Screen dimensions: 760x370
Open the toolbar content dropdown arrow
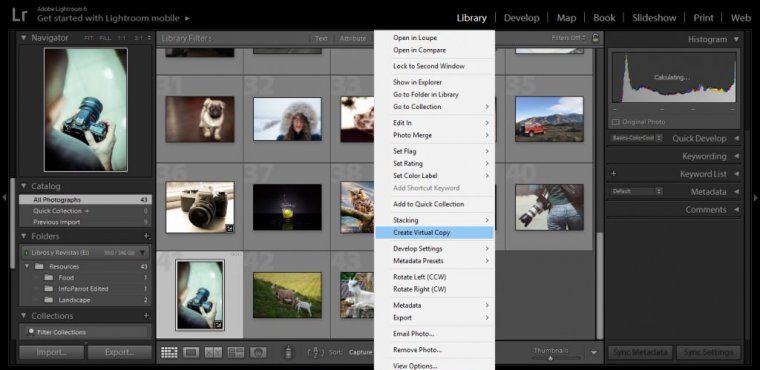(594, 353)
